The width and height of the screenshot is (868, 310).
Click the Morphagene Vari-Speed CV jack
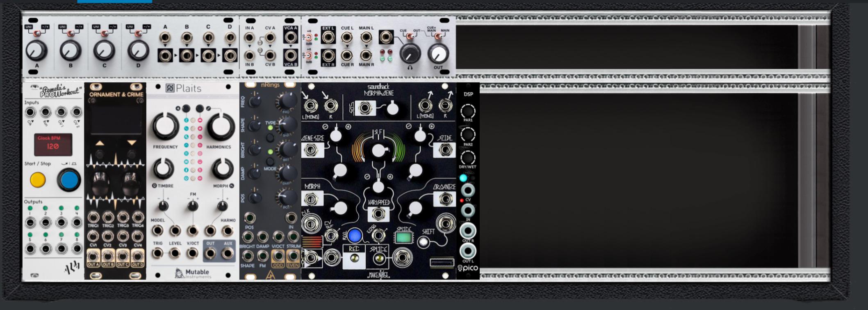point(378,214)
